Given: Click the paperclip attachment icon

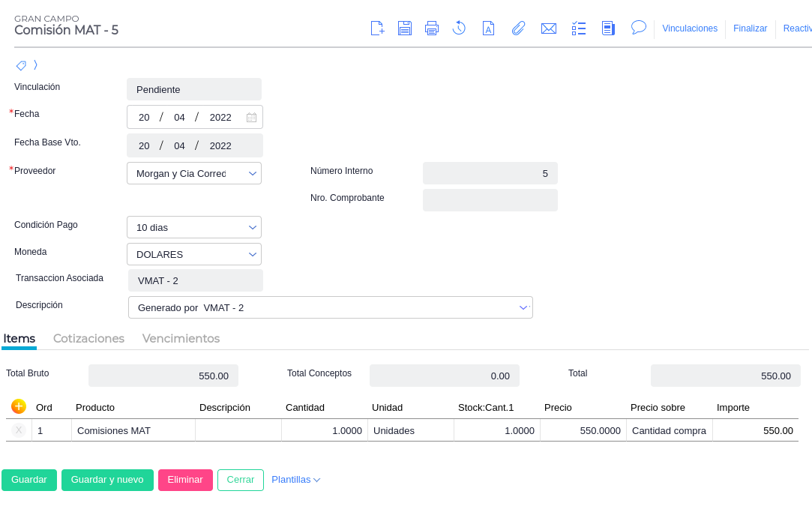Looking at the screenshot, I should coord(518,28).
